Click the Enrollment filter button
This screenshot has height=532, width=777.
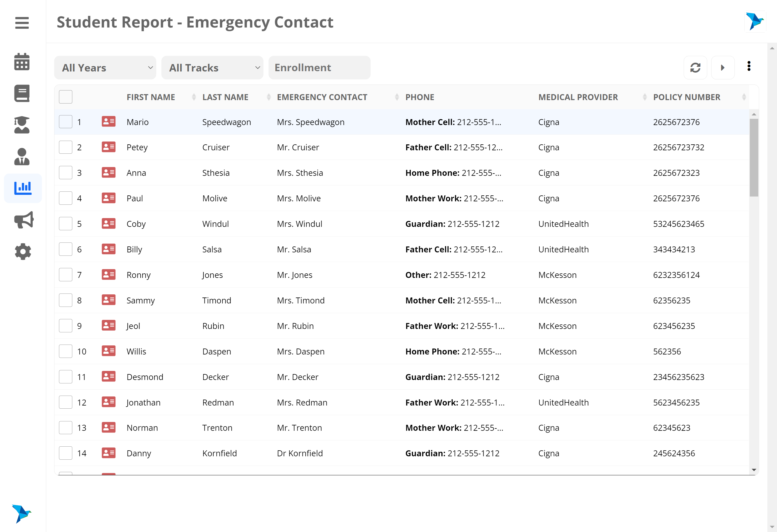319,67
